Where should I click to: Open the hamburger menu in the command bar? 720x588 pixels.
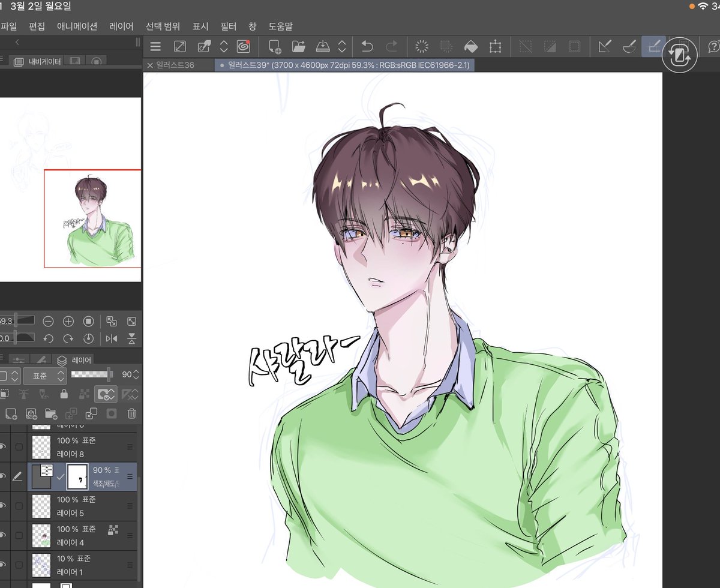tap(155, 47)
